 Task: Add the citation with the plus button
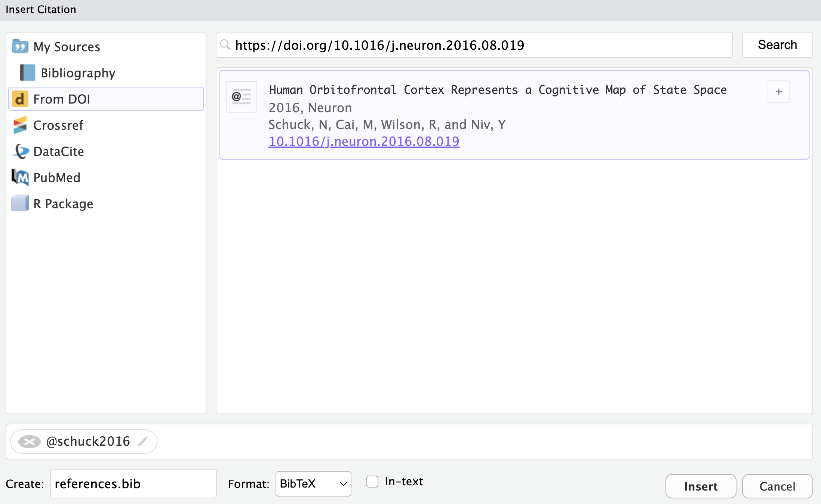click(x=779, y=92)
